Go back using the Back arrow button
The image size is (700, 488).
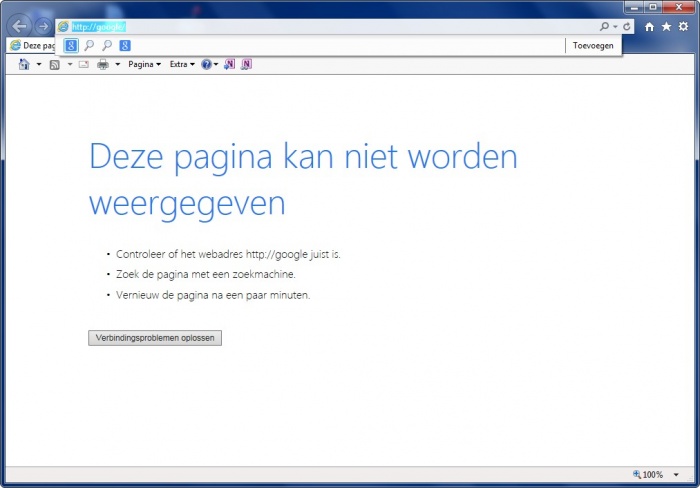(x=19, y=26)
